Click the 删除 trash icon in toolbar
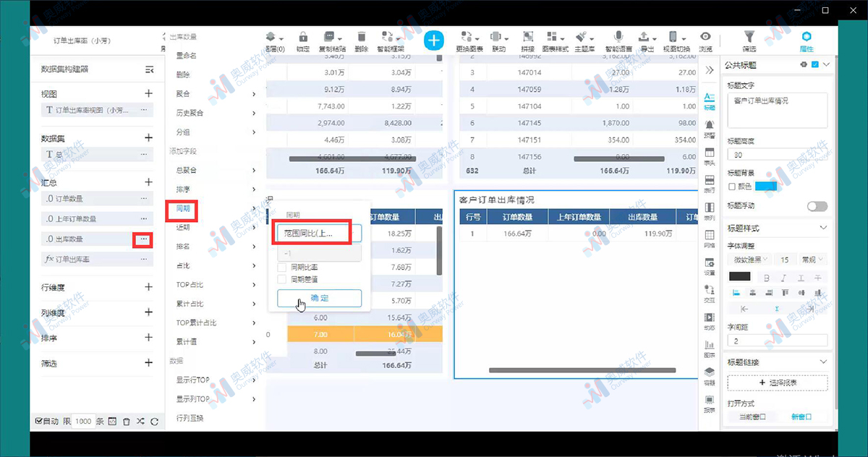Viewport: 868px width, 457px height. (x=361, y=36)
